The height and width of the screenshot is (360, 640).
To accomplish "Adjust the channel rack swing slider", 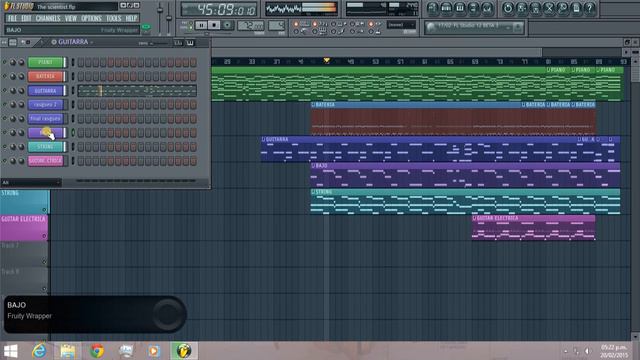I will pyautogui.click(x=158, y=43).
